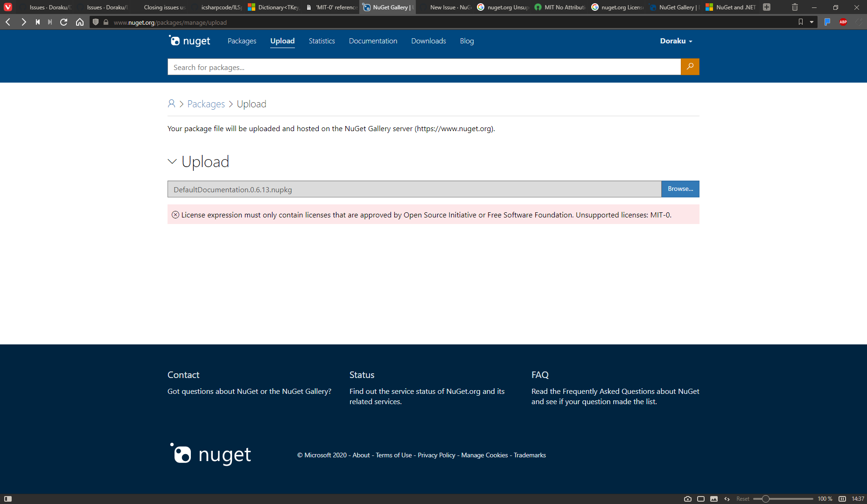The width and height of the screenshot is (867, 504).
Task: Capture the page with the camera icon
Action: [x=688, y=499]
